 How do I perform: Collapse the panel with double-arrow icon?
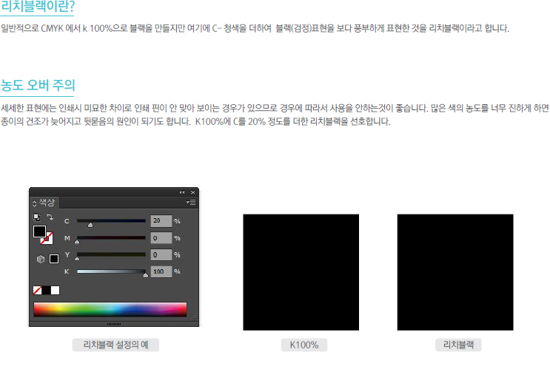point(182,192)
